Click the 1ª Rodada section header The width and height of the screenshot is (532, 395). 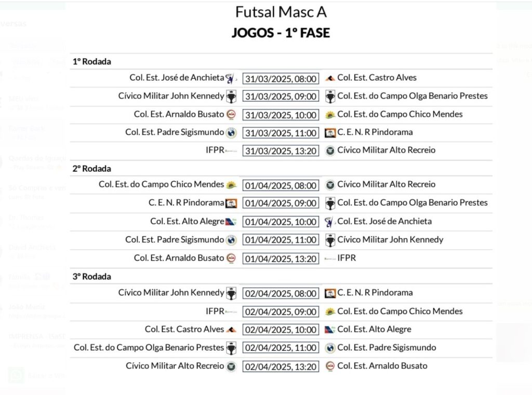point(91,62)
